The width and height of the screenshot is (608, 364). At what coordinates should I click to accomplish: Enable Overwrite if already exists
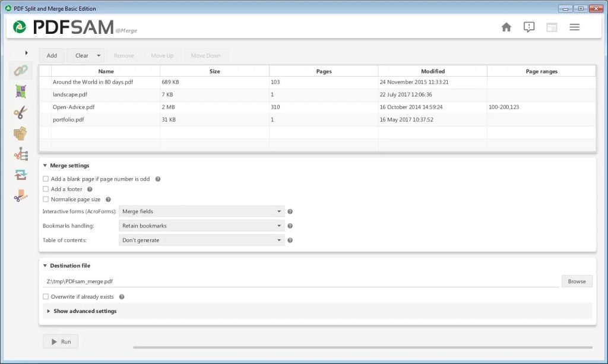point(46,296)
